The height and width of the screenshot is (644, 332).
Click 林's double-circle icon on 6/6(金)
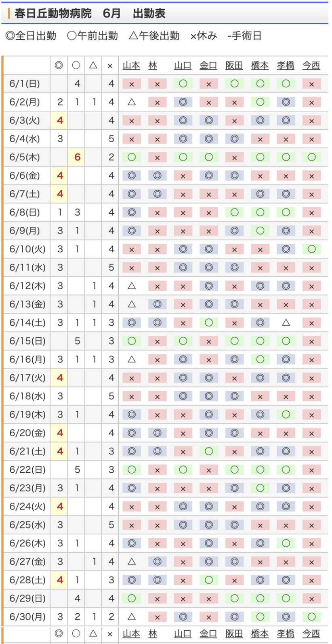pos(157,176)
